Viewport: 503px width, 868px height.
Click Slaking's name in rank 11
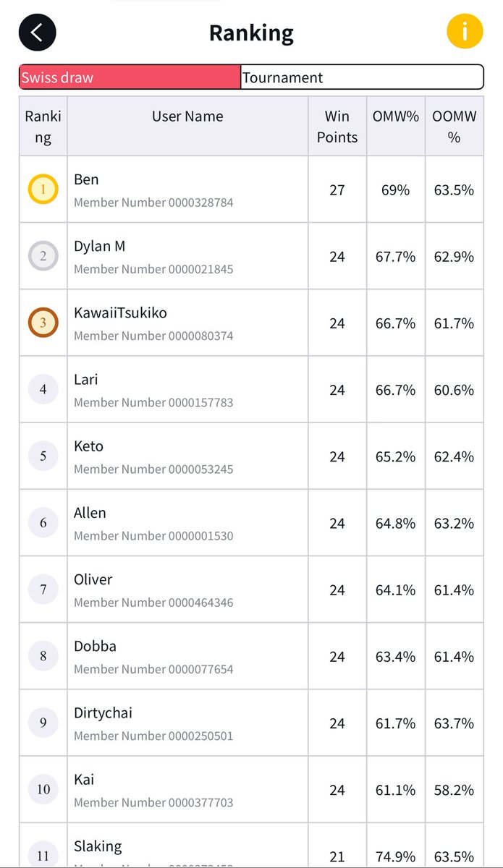(98, 846)
